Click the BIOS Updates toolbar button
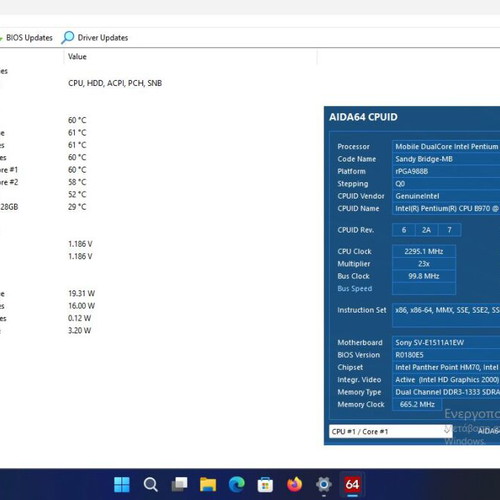This screenshot has height=500, width=500. (x=26, y=38)
